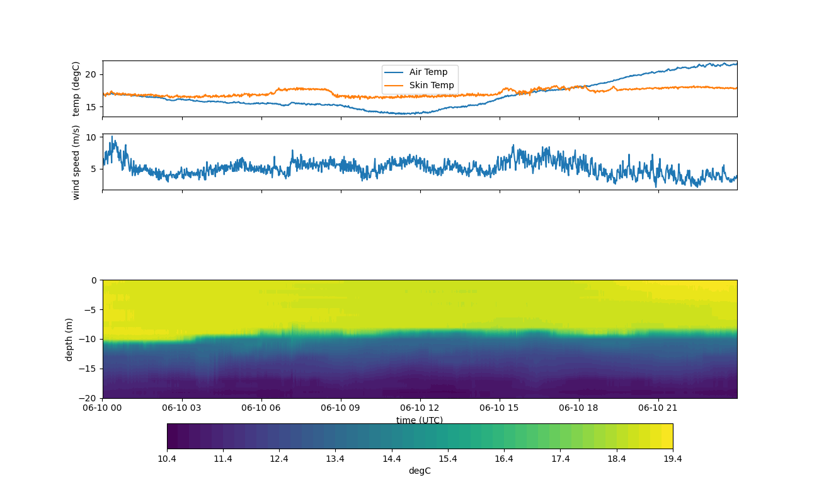
Task: Click the orange line sample in legend
Action: (395, 85)
